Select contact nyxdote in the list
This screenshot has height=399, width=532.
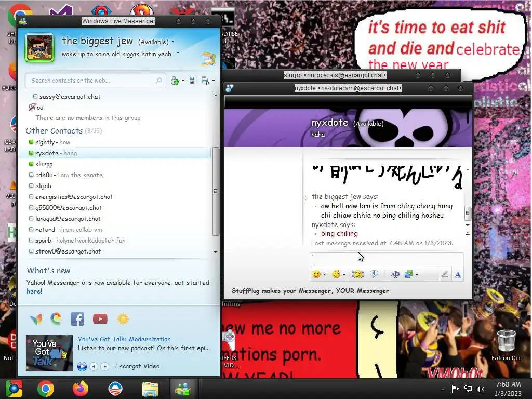pyautogui.click(x=115, y=153)
